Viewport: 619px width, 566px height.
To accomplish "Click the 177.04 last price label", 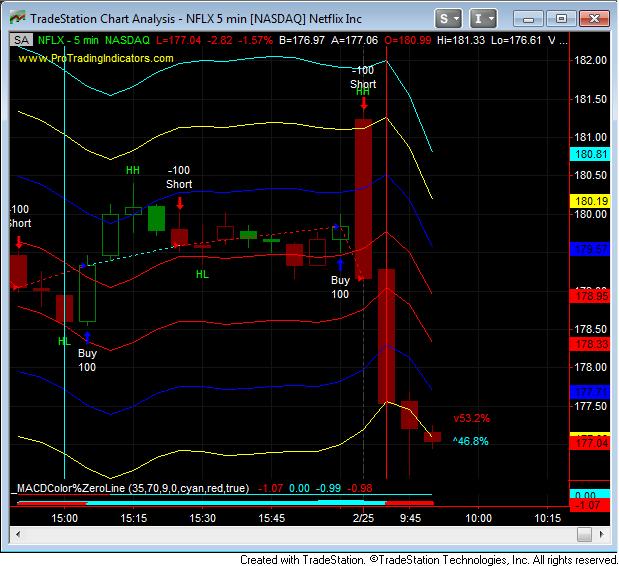I will 590,443.
